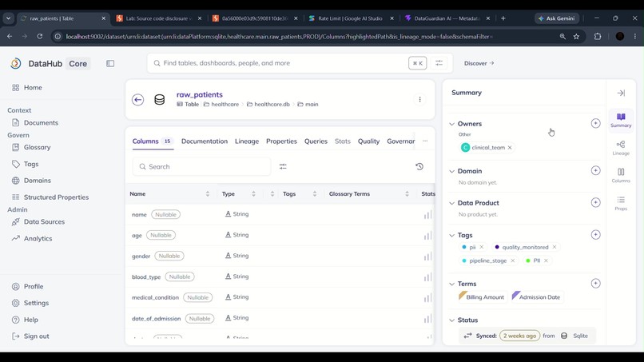Collapse the Data Product section chevron

(451, 203)
